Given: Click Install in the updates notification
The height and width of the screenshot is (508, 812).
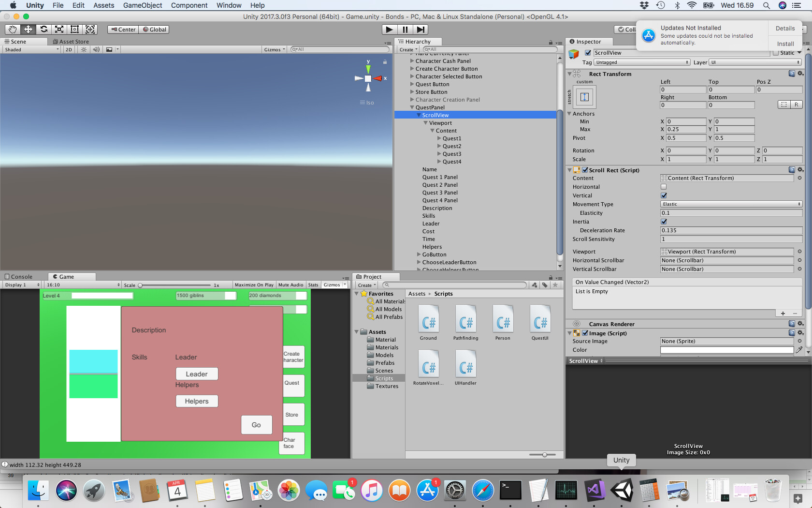Looking at the screenshot, I should [x=785, y=44].
